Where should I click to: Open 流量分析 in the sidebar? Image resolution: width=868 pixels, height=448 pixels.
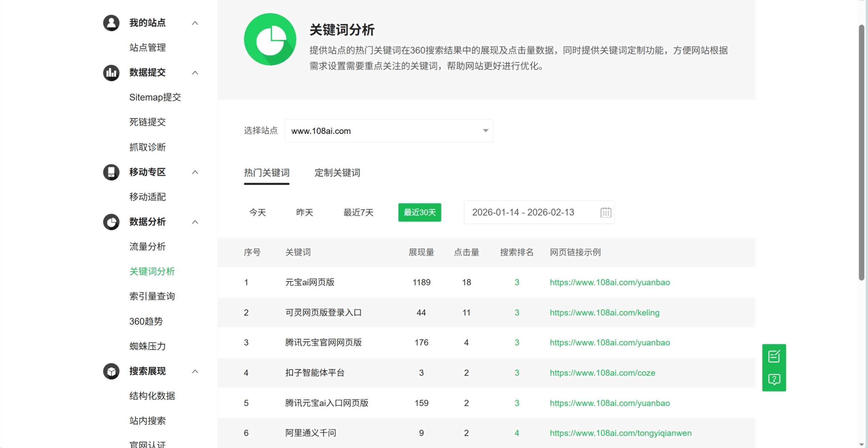pos(147,247)
